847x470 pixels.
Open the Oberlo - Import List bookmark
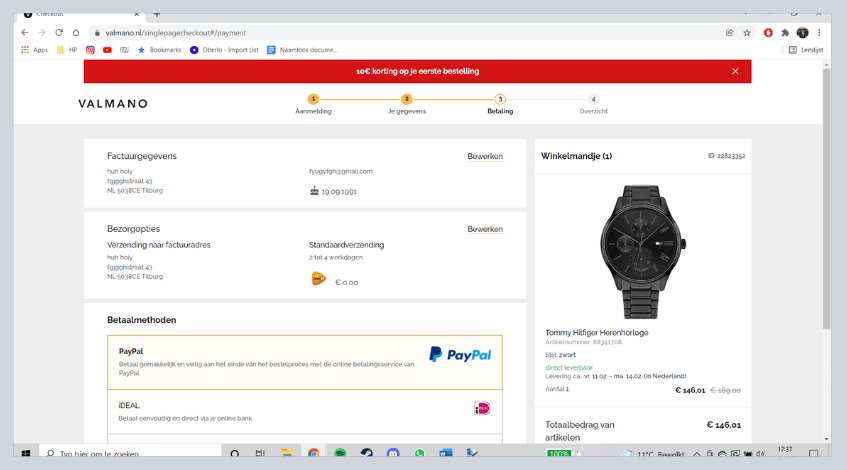[x=224, y=50]
